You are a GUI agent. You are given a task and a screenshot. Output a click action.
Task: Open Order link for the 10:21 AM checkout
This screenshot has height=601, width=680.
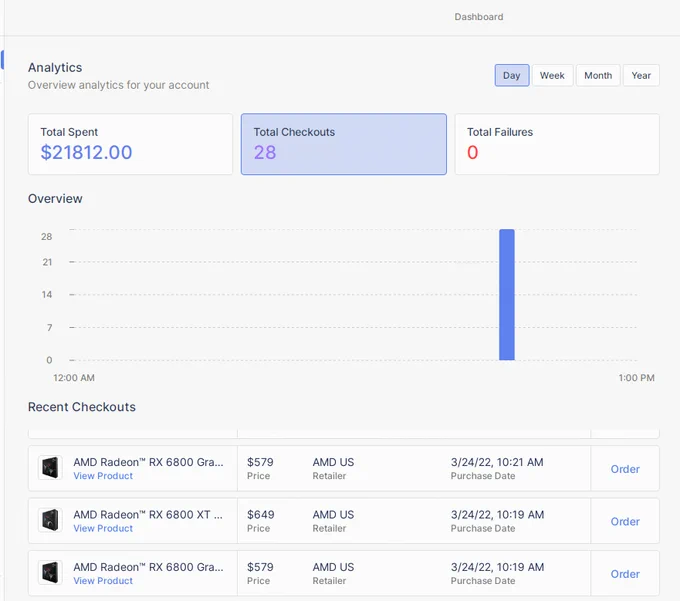pos(625,469)
